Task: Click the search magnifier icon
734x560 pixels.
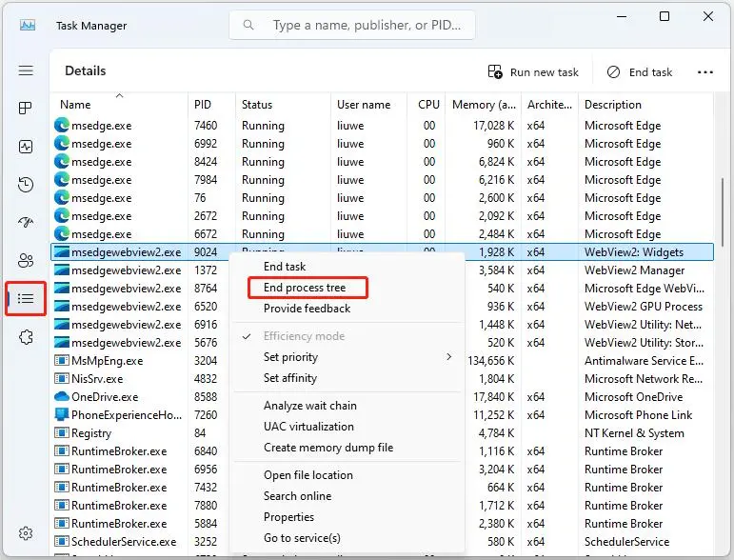Action: coord(248,25)
